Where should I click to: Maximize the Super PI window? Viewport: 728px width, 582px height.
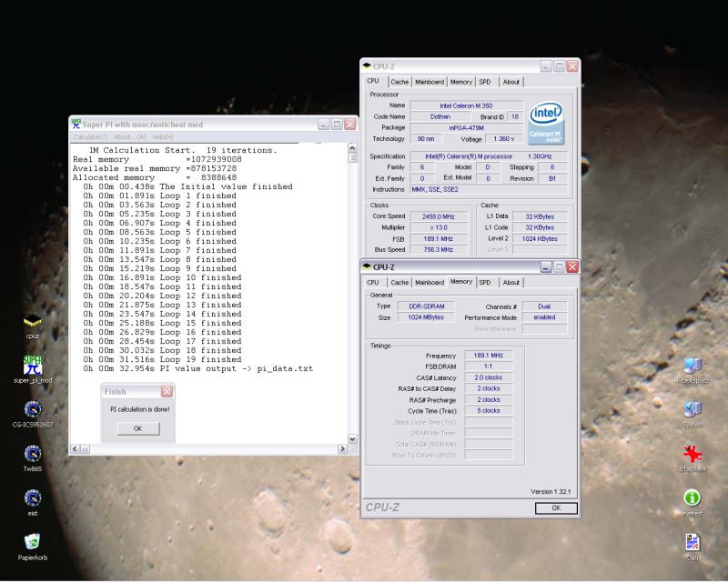tap(337, 125)
